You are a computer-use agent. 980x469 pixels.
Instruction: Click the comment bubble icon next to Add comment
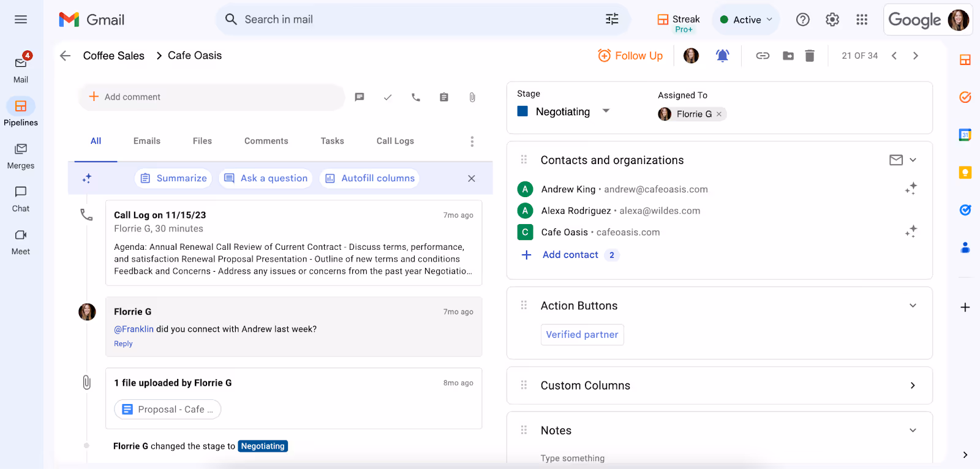coord(360,97)
